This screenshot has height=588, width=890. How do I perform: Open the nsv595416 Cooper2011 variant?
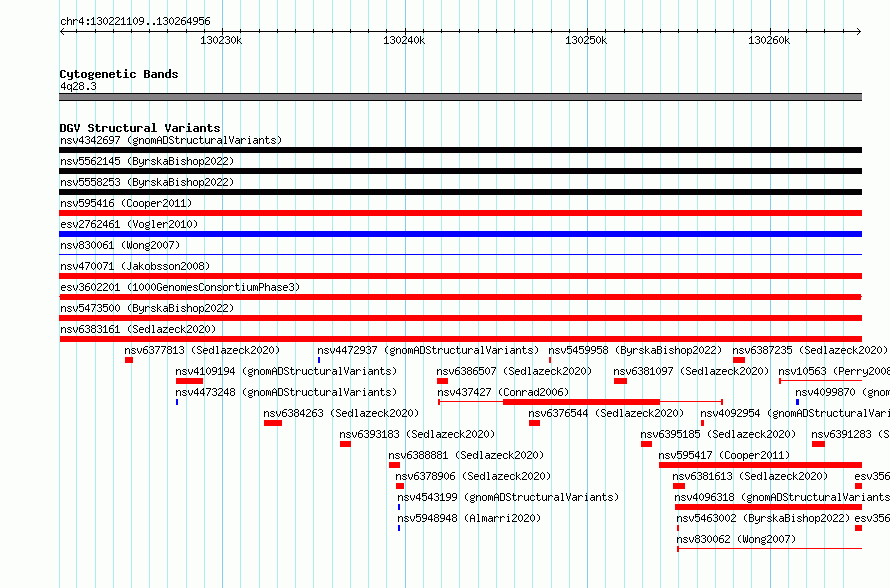(x=126, y=203)
